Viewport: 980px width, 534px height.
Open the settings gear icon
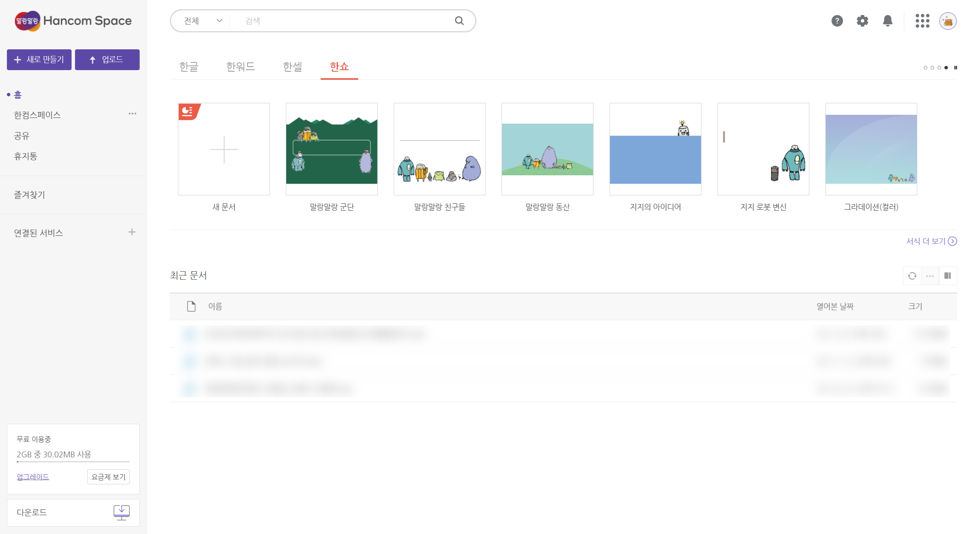pyautogui.click(x=862, y=21)
